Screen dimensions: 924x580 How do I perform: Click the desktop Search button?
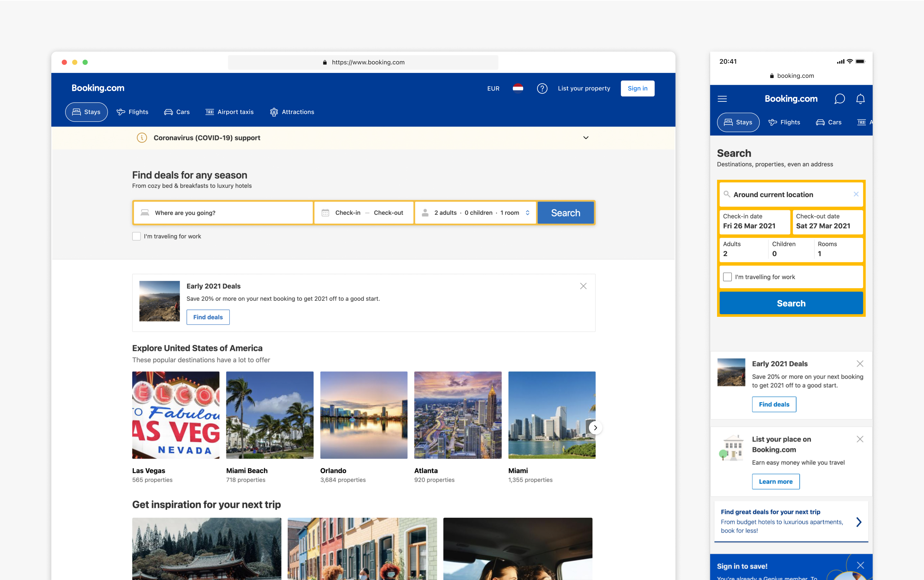coord(566,212)
